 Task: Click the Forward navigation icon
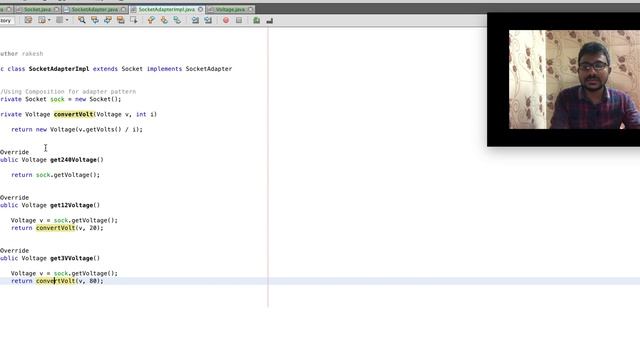(60, 20)
